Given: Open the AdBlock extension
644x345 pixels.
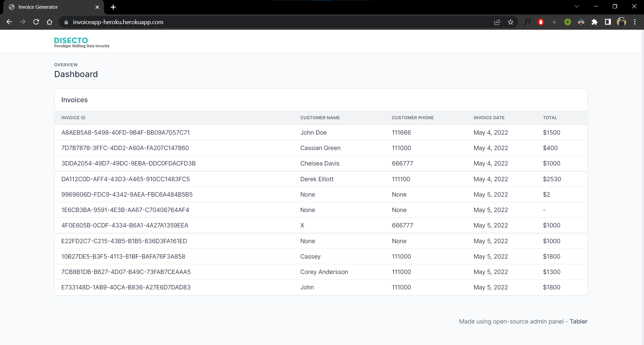Looking at the screenshot, I should coord(541,22).
